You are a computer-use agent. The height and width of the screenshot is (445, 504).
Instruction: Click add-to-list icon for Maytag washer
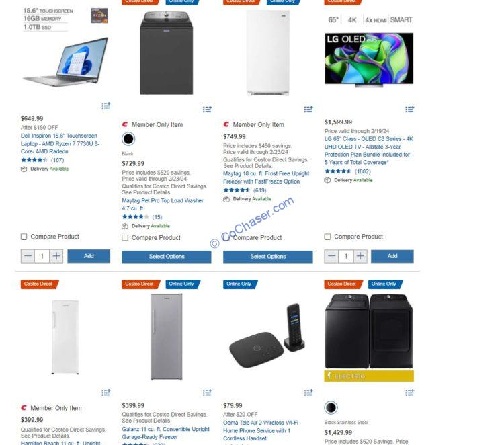[x=208, y=110]
